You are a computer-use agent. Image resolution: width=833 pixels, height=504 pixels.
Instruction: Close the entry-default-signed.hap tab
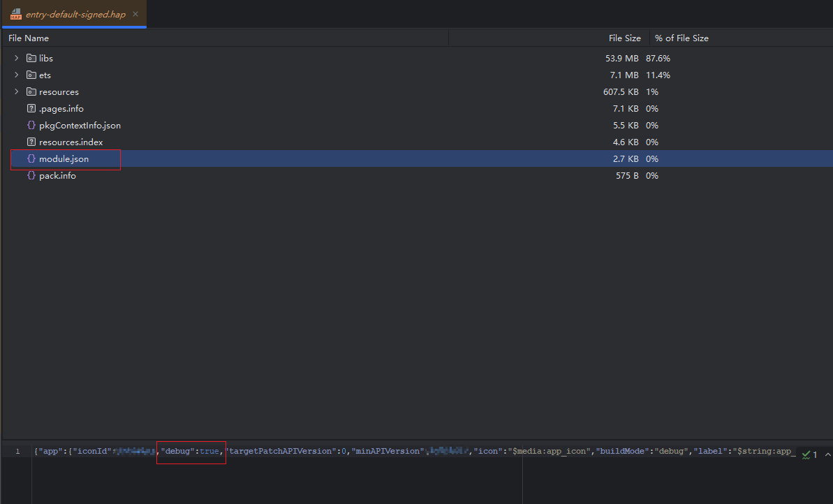tap(135, 15)
